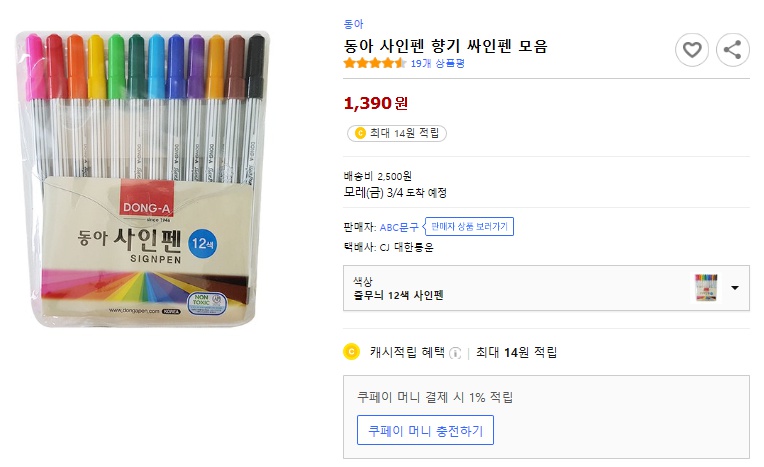Click the main product image of sign pens
764x467 pixels.
tap(146, 180)
